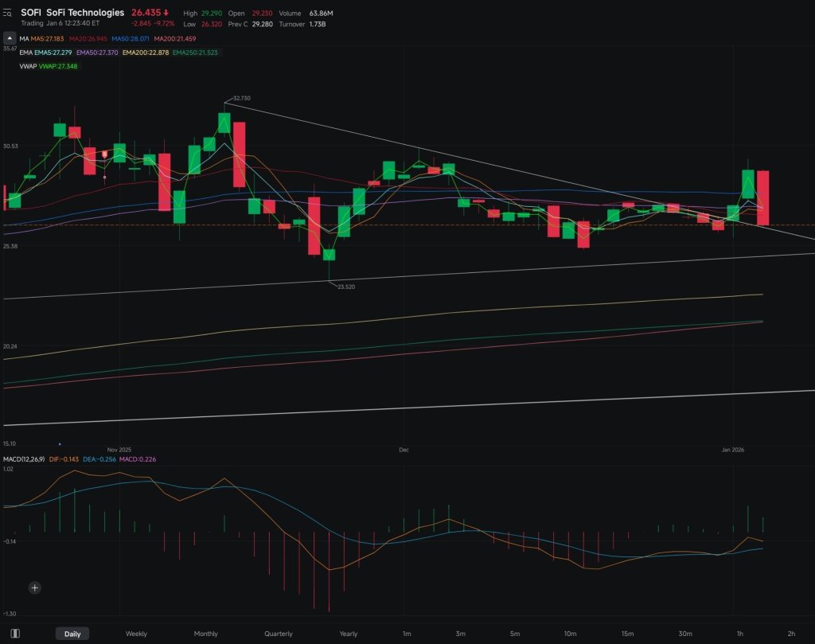Toggle the panel layout icon at bottom left
This screenshot has height=644, width=815.
15,633
